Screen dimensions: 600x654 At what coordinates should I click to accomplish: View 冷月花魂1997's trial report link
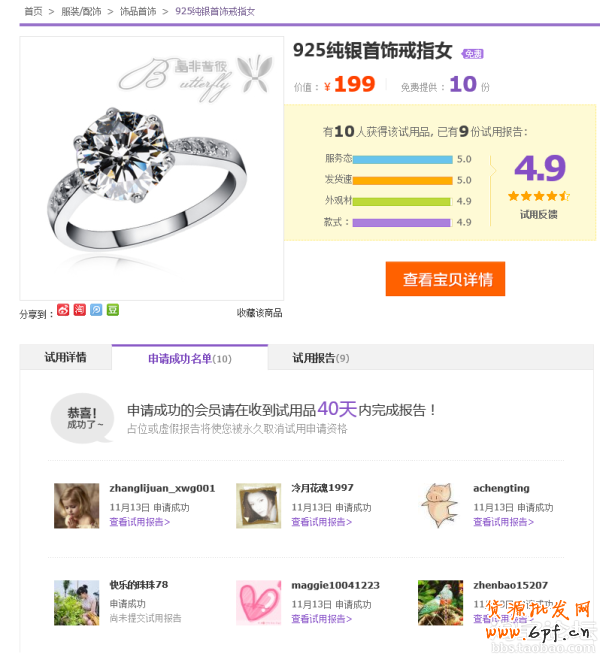[x=321, y=522]
